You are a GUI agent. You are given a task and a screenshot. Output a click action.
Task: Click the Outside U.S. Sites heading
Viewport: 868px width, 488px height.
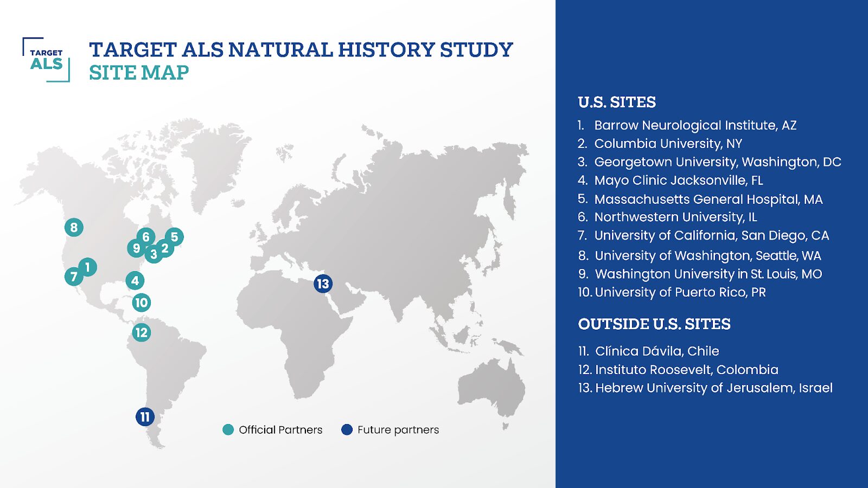coord(654,324)
